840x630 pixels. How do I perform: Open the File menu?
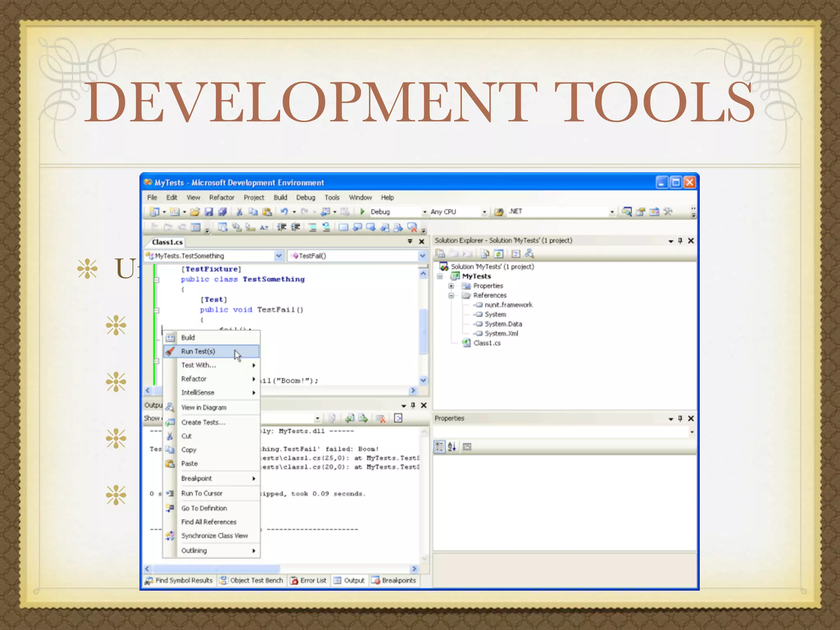(x=152, y=197)
